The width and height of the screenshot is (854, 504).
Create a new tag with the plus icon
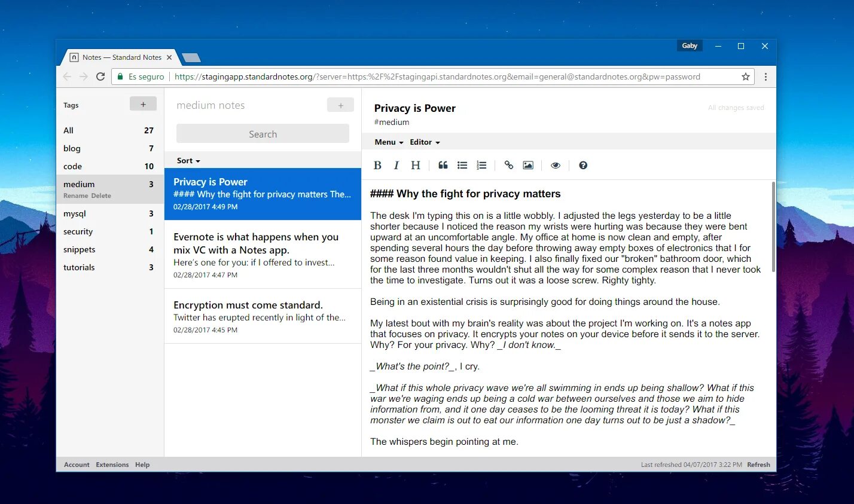[x=143, y=103]
